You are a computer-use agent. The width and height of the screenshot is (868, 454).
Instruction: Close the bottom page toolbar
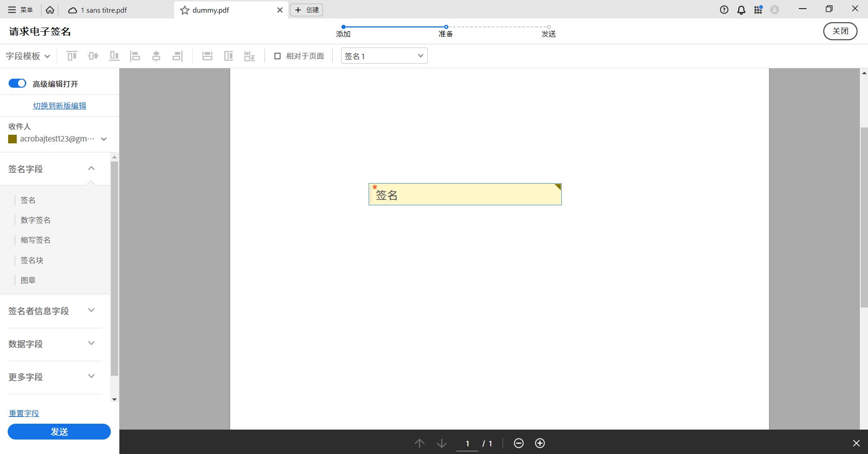(x=856, y=443)
